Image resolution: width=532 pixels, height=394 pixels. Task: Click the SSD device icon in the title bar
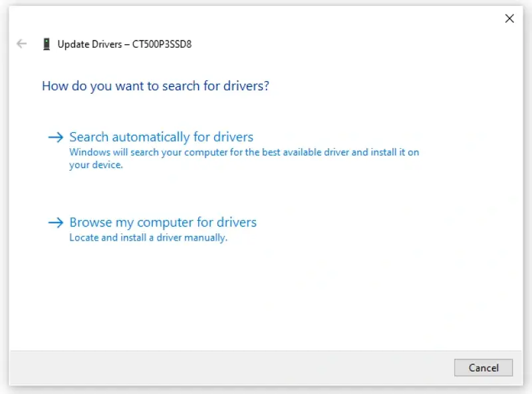pyautogui.click(x=46, y=43)
